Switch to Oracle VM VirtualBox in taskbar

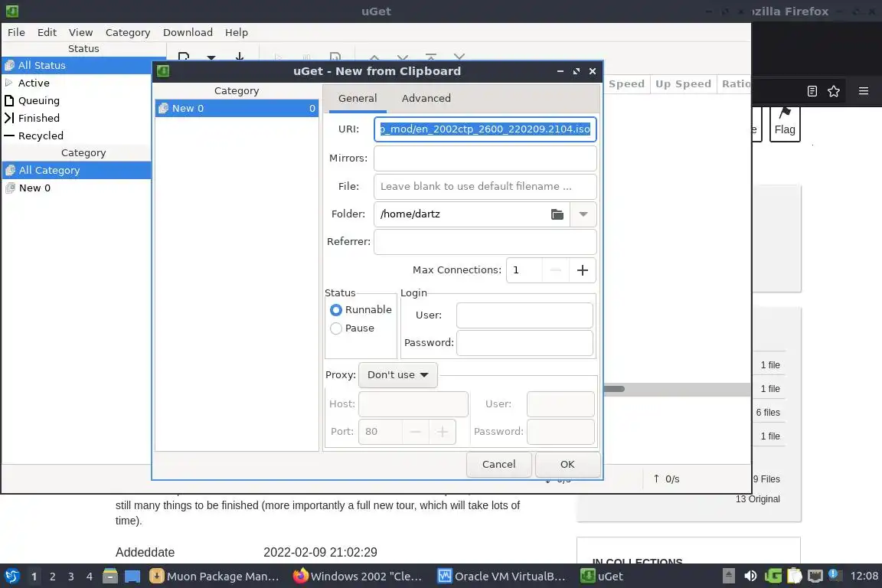pos(501,577)
